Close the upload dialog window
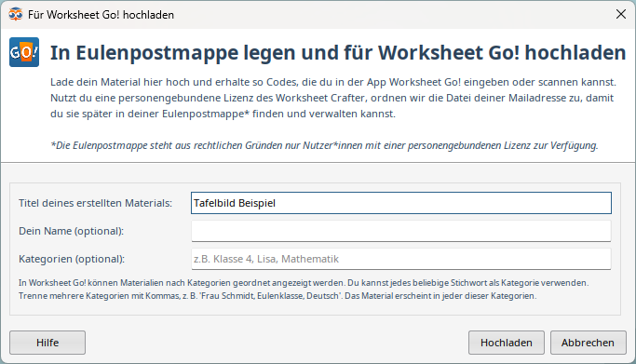The width and height of the screenshot is (636, 364). pyautogui.click(x=620, y=14)
